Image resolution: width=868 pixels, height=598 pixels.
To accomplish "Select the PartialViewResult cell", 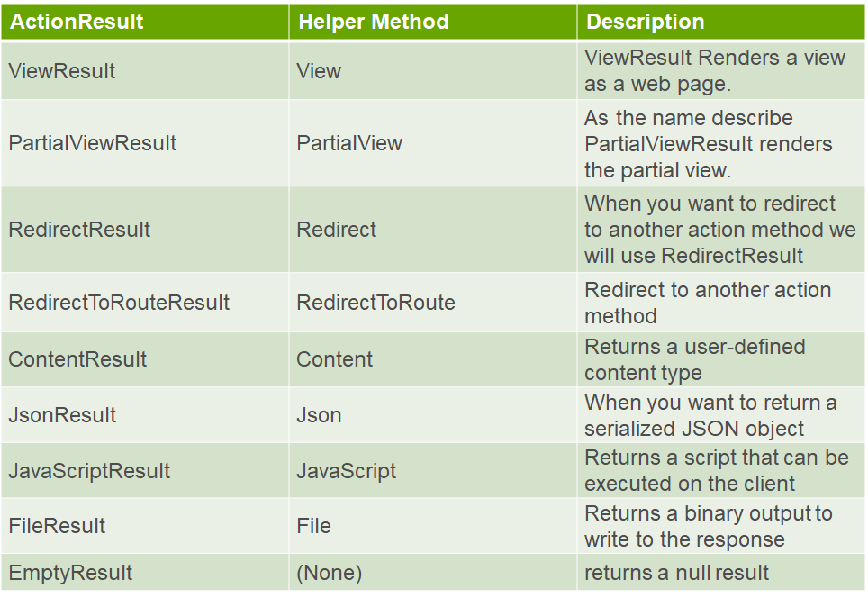I will (x=144, y=143).
